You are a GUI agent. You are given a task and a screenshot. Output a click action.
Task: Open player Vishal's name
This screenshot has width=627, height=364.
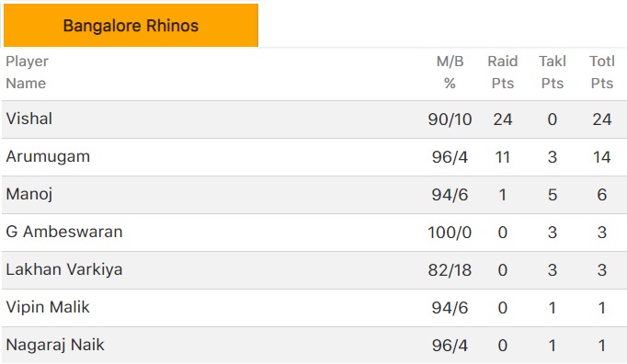(x=29, y=119)
